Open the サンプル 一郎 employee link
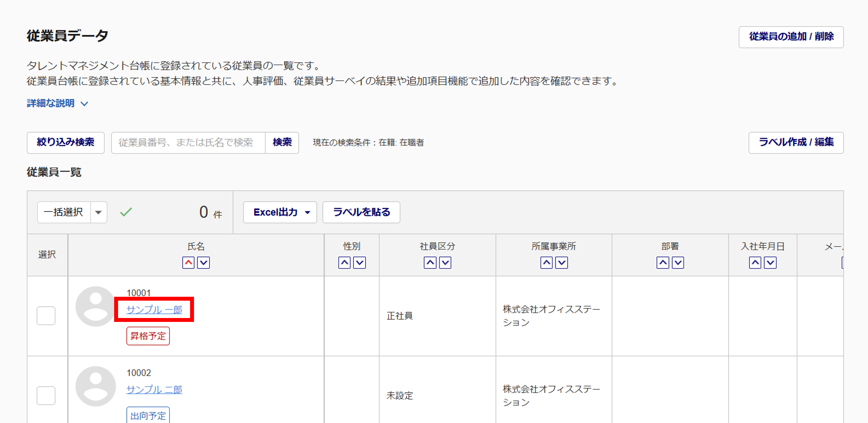 click(x=154, y=310)
